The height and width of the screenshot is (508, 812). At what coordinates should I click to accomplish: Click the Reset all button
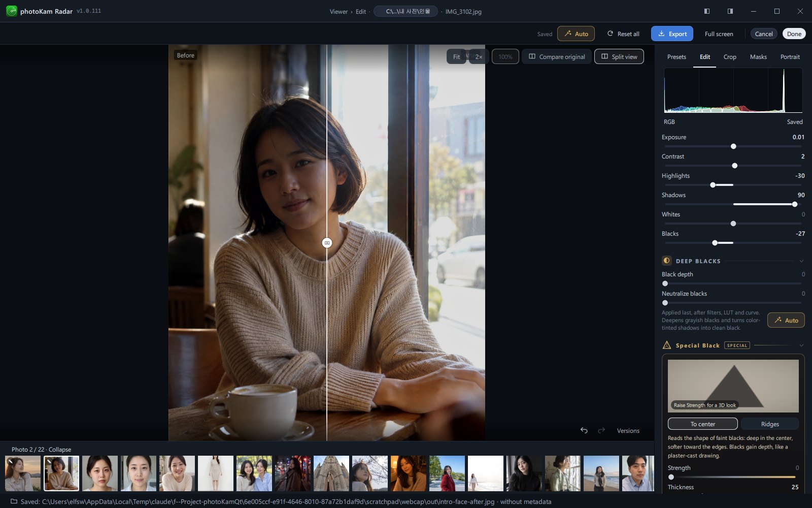point(623,34)
